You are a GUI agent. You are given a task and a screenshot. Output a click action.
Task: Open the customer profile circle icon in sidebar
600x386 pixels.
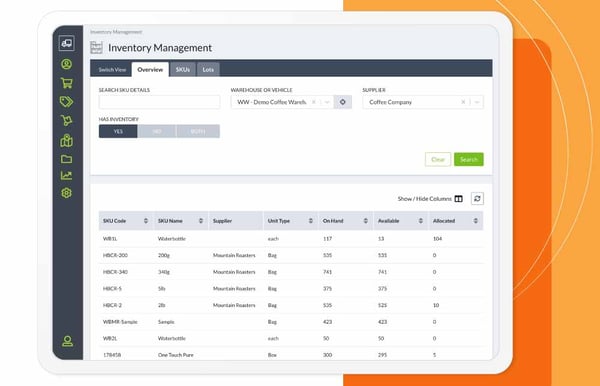tap(67, 64)
